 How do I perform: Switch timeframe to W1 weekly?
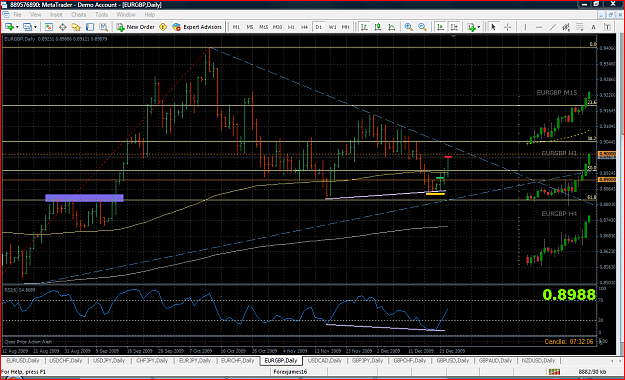click(x=332, y=27)
